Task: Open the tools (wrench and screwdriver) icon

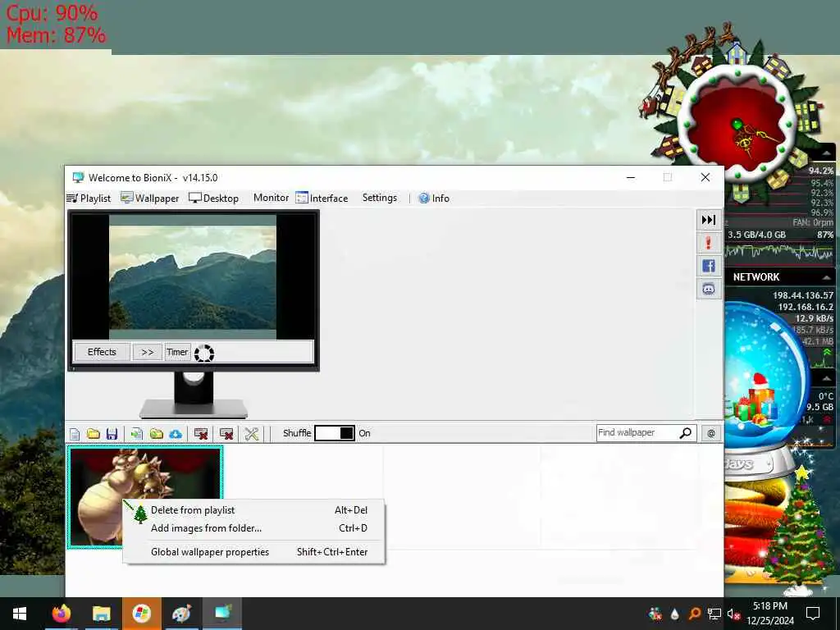Action: point(251,433)
